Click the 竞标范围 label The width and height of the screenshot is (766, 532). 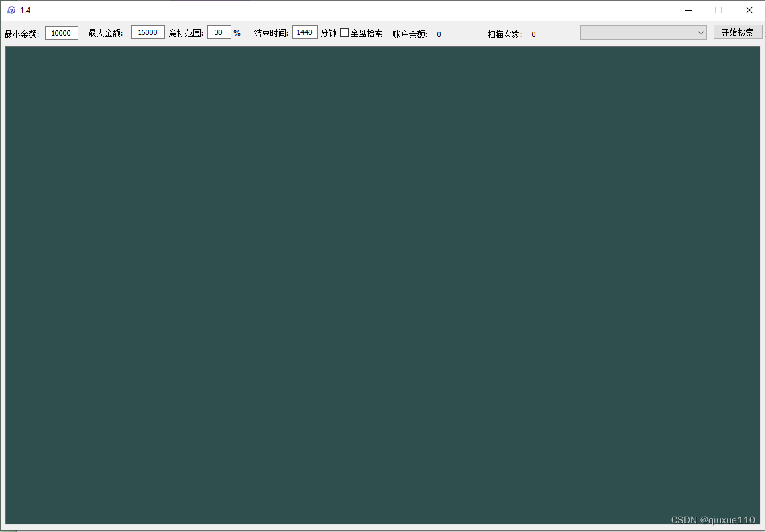[186, 34]
